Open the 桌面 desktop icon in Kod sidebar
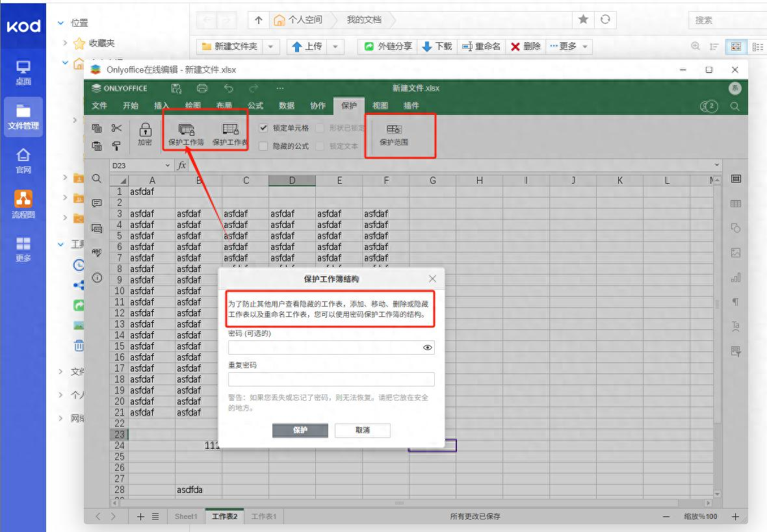767x532 pixels. click(23, 72)
